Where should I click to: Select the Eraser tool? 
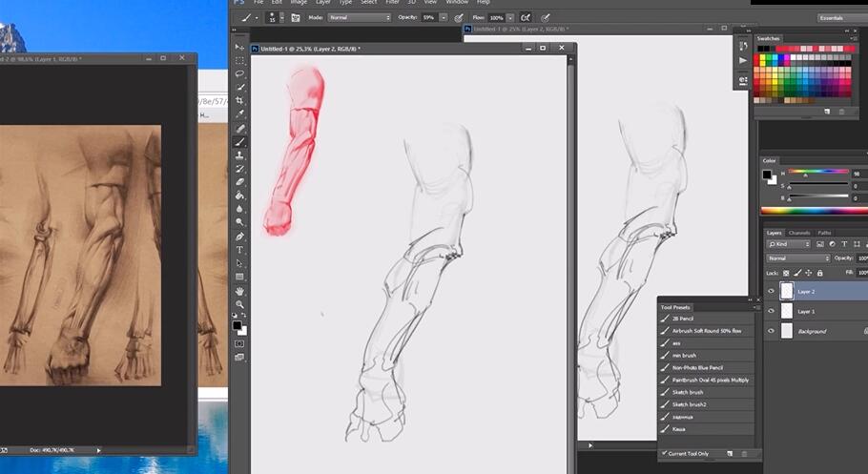pyautogui.click(x=239, y=182)
